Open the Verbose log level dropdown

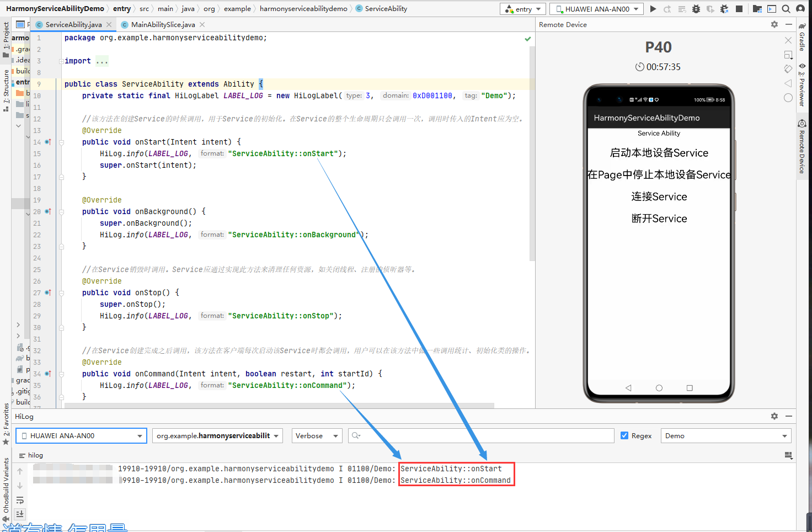(317, 435)
